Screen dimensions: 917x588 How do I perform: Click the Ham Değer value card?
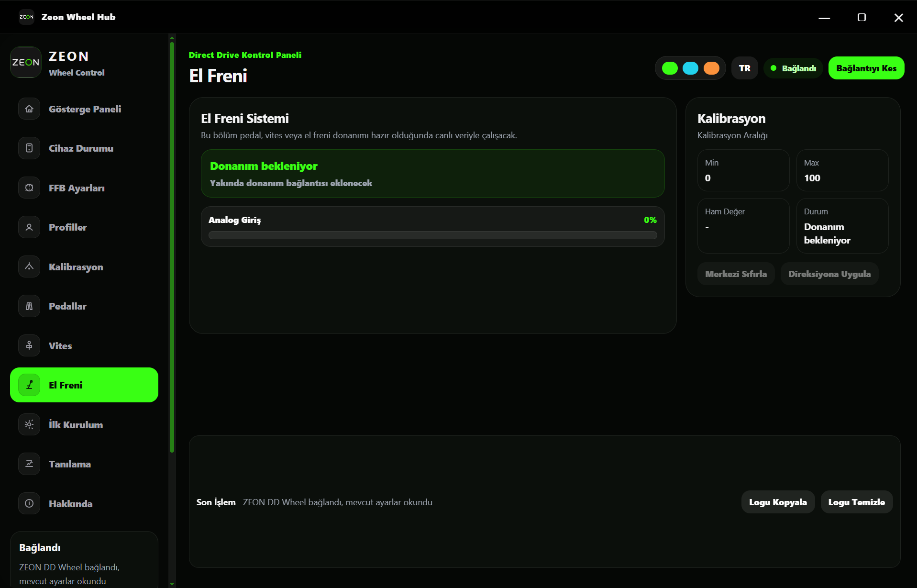pyautogui.click(x=743, y=226)
